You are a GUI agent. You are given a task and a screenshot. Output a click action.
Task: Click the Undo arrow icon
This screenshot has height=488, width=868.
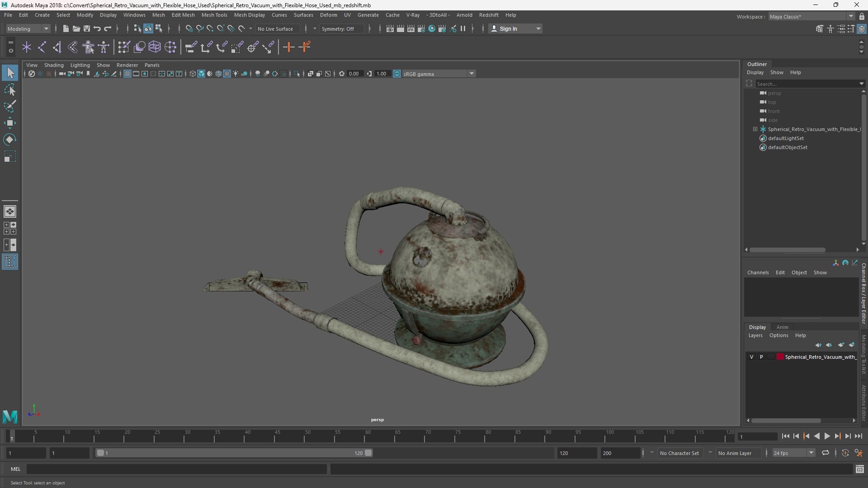[x=97, y=28]
